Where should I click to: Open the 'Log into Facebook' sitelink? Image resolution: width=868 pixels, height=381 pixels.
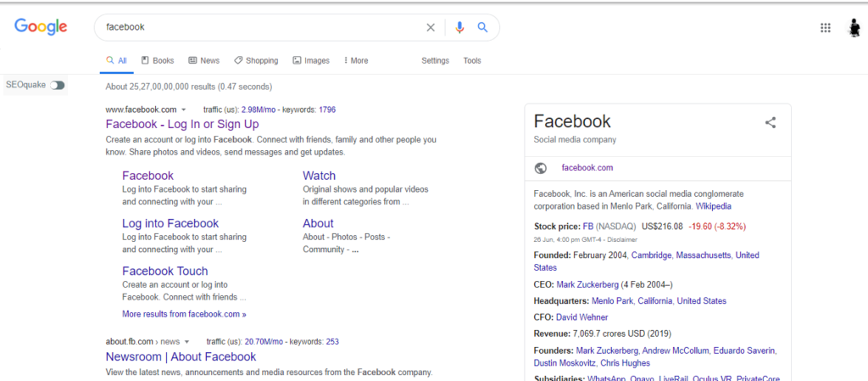point(170,223)
